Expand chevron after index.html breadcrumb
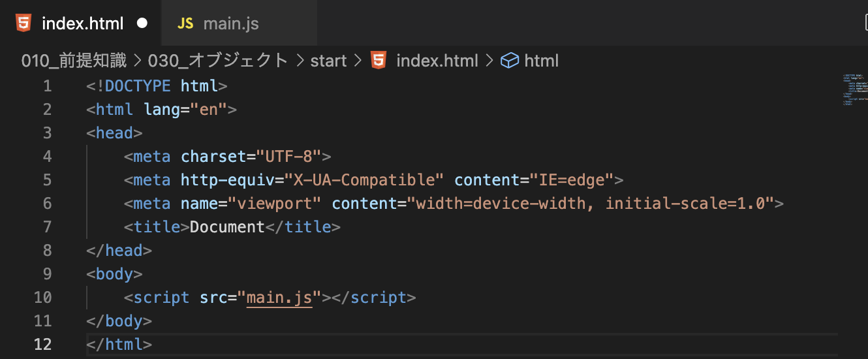The image size is (868, 359). (x=489, y=61)
